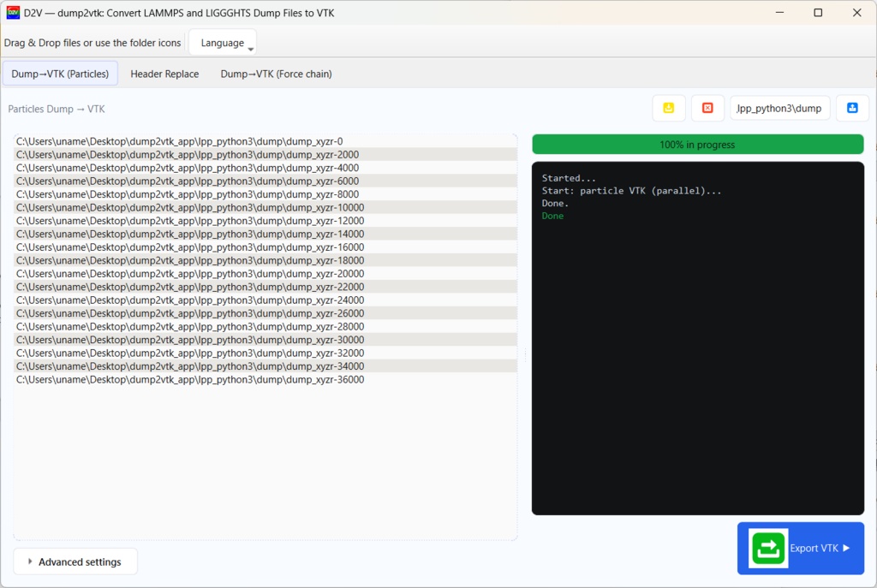Click the output path field showing lpp_python3\dump
The width and height of the screenshot is (877, 588).
[779, 108]
